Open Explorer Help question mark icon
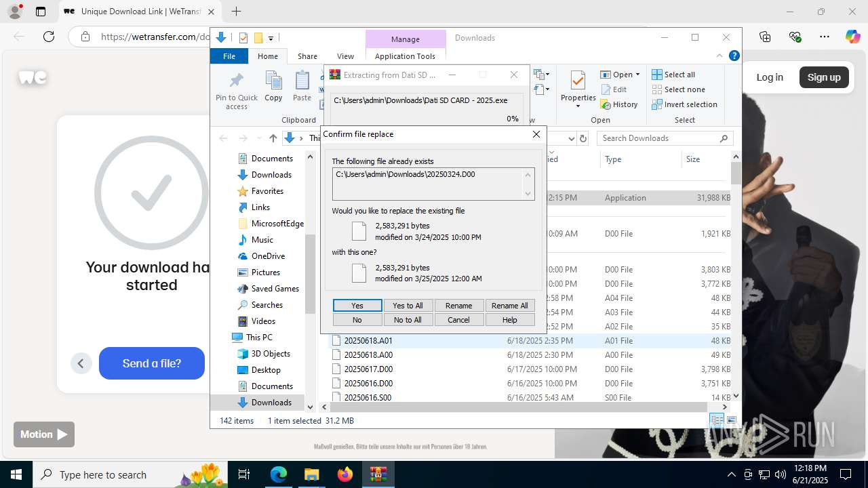 tap(734, 56)
